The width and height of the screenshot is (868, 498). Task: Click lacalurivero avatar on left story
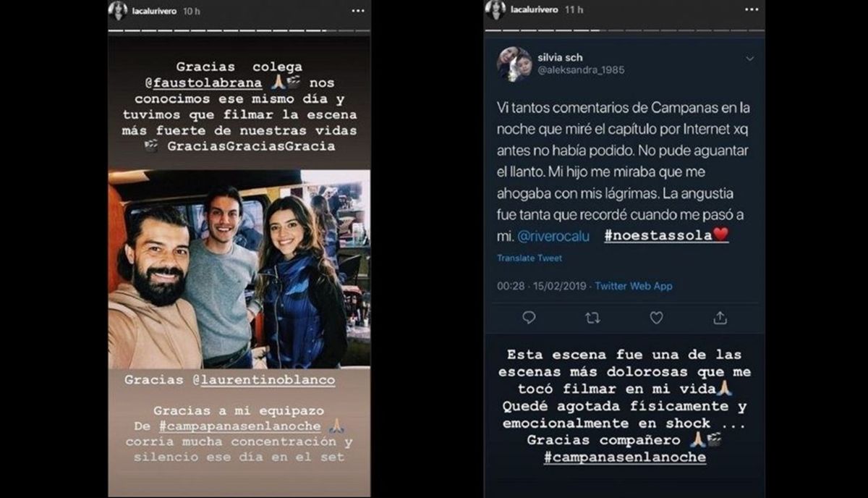point(118,10)
